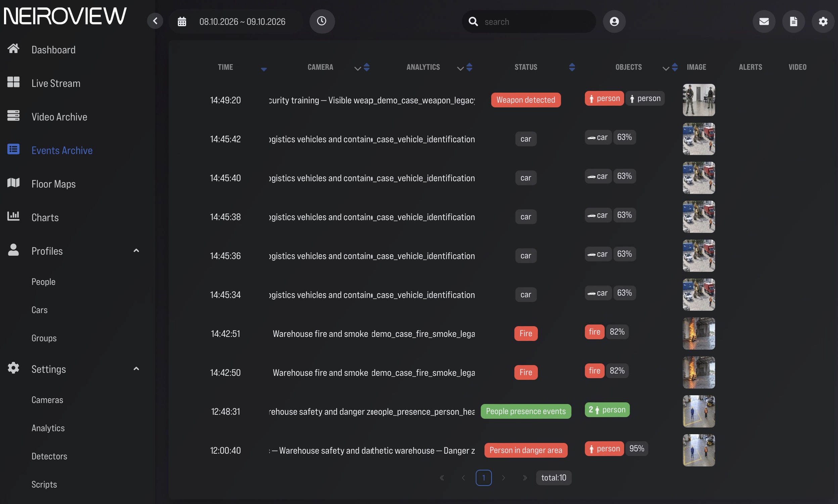838x504 pixels.
Task: Collapse the Profiles section chevron
Action: click(x=136, y=251)
